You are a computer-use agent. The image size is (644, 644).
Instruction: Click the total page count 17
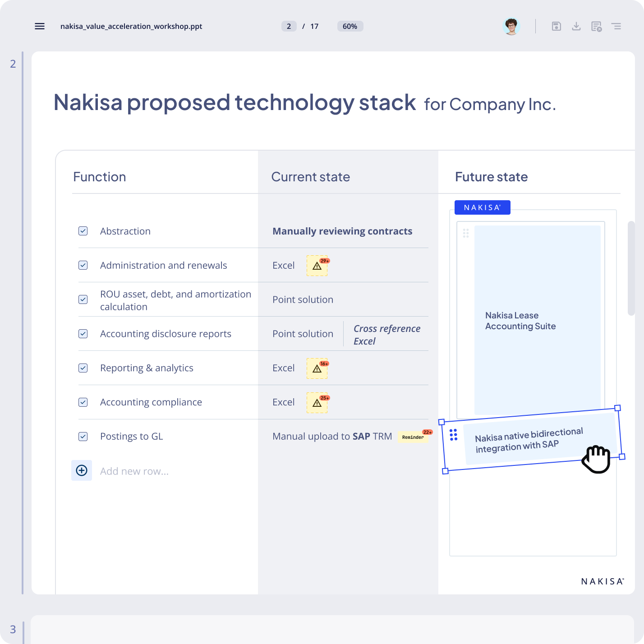314,26
